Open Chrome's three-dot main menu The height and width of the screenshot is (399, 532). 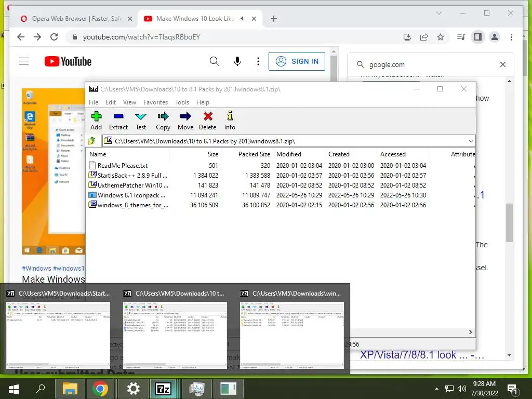(x=511, y=37)
